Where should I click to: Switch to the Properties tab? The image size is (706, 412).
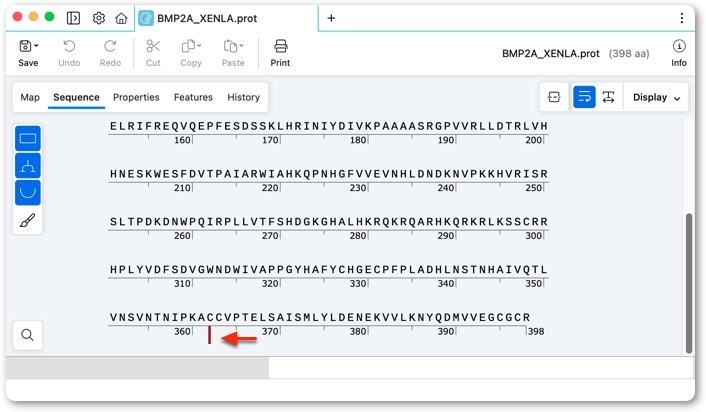click(x=136, y=97)
